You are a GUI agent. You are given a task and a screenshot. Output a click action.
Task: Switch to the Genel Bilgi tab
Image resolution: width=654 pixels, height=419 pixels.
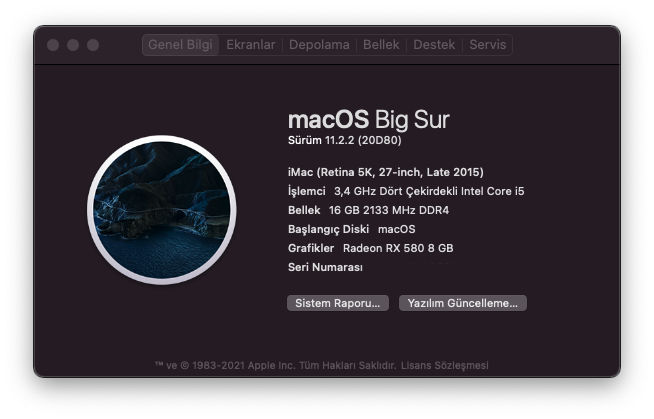(180, 45)
